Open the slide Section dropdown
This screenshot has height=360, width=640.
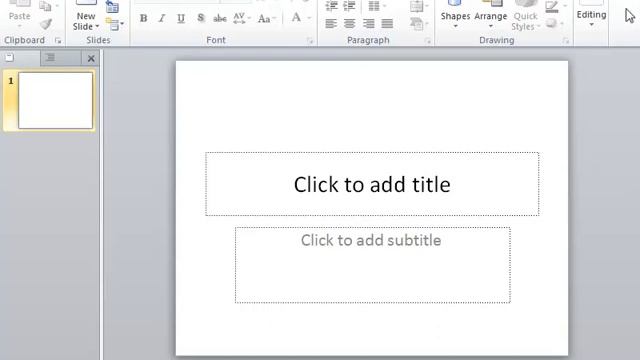(x=114, y=24)
